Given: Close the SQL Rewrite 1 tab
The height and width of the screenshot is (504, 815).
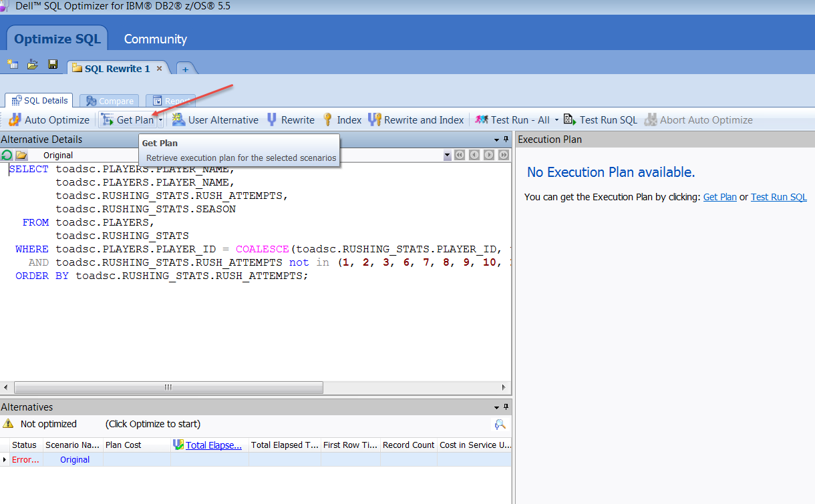Looking at the screenshot, I should point(159,69).
